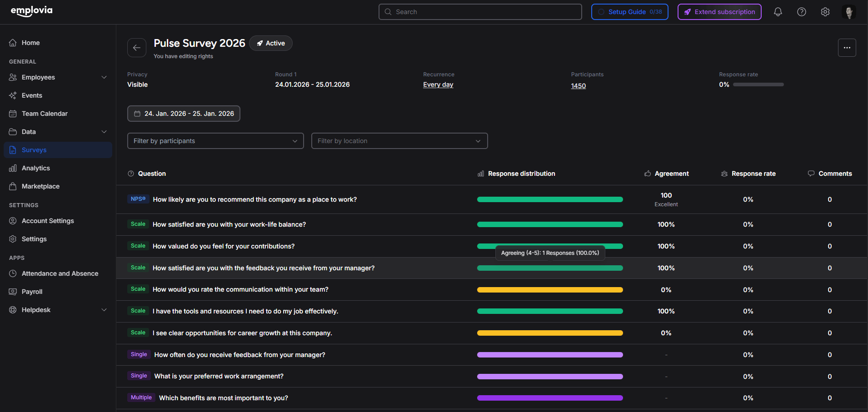
Task: Open the help question mark icon
Action: pyautogui.click(x=802, y=12)
